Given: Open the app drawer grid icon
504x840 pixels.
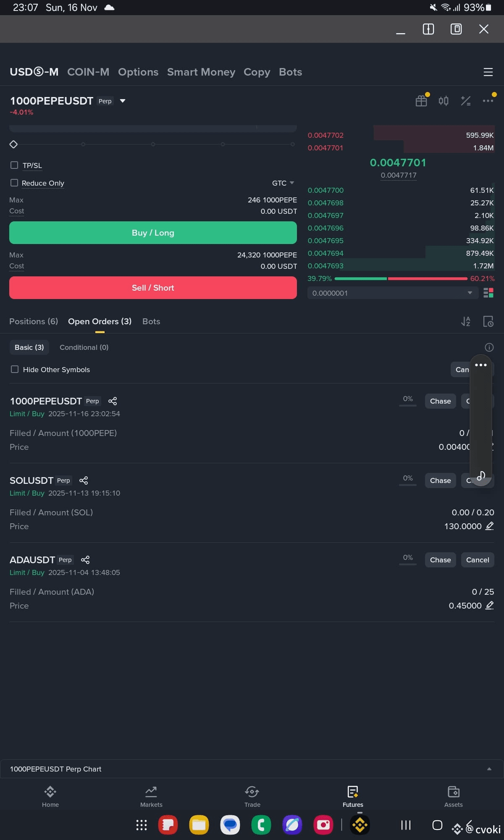Looking at the screenshot, I should pos(142,825).
